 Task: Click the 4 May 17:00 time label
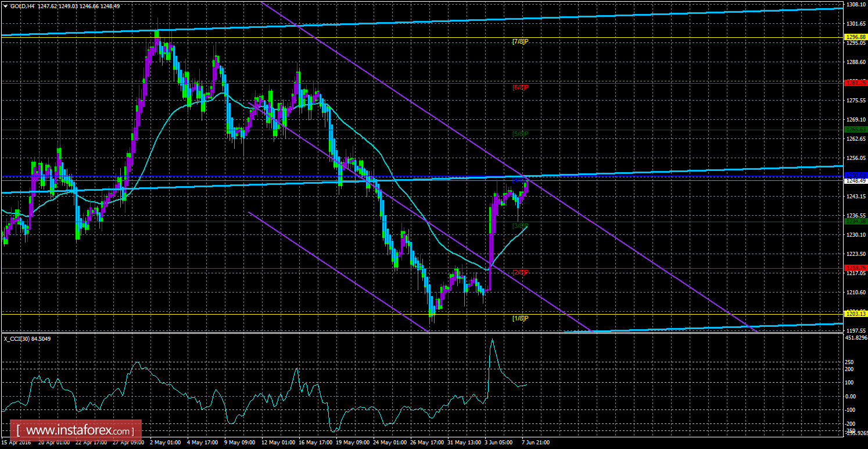[203, 443]
